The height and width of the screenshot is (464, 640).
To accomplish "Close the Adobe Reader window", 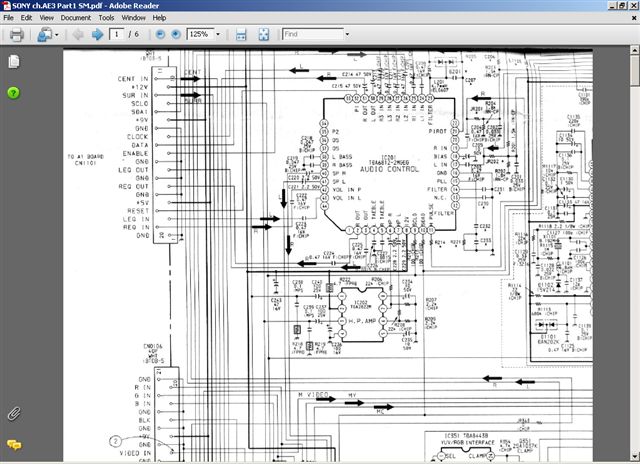I will (633, 5).
